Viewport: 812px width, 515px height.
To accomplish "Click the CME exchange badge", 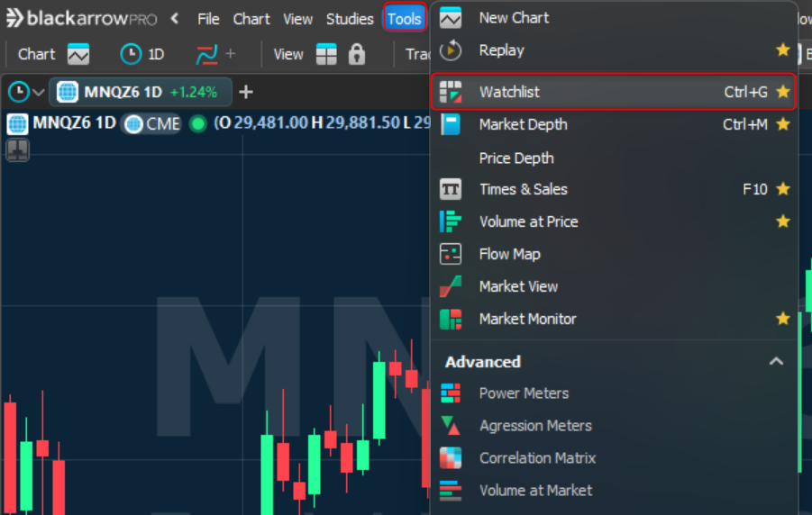I will (152, 123).
